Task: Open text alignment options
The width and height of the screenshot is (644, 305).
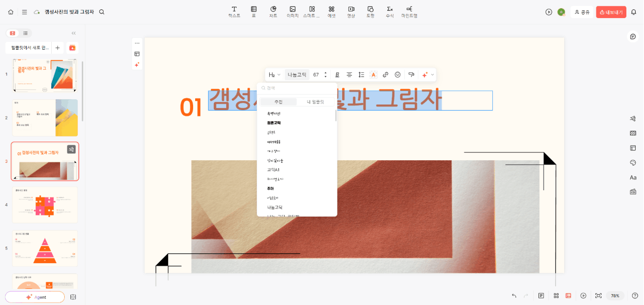Action: click(349, 75)
